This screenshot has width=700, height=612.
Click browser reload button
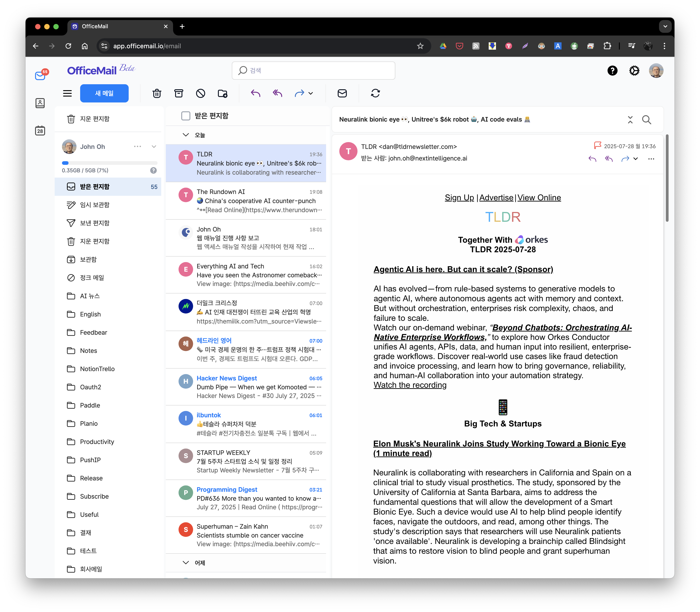point(68,46)
